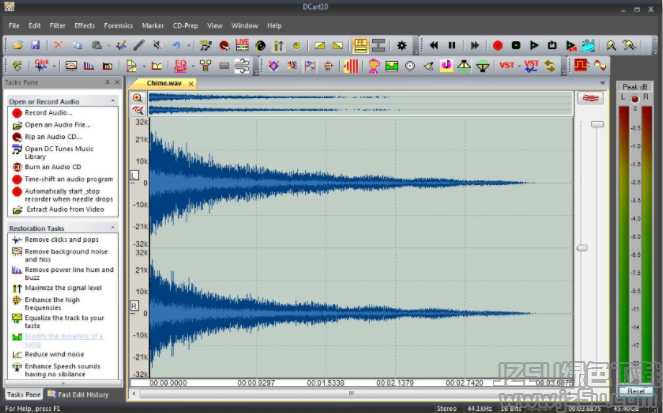Viewport: 663px width, 413px height.
Task: Click the horizontal timeline scrollbar
Action: point(351,394)
